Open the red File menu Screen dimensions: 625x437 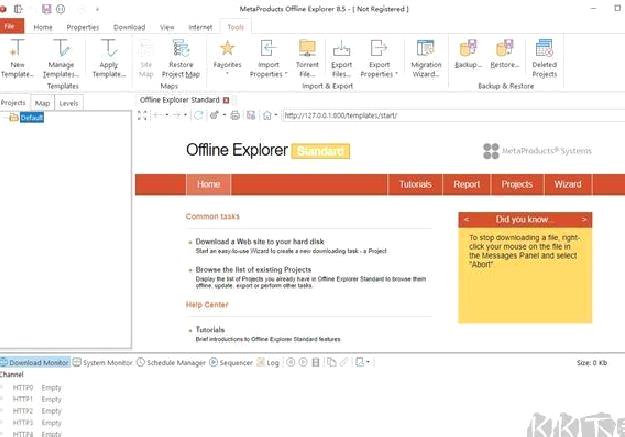[11, 26]
